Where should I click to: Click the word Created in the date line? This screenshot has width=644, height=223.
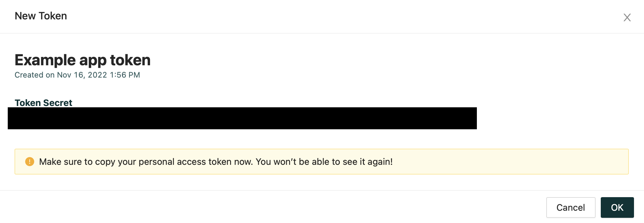tap(29, 75)
